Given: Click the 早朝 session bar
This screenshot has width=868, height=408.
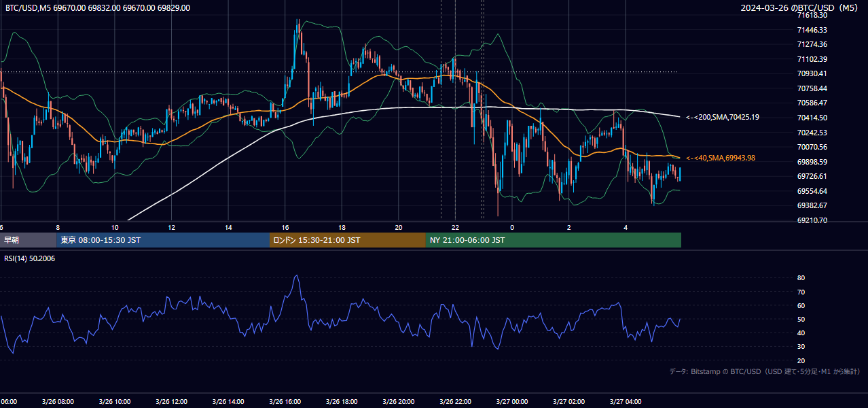Looking at the screenshot, I should point(28,240).
